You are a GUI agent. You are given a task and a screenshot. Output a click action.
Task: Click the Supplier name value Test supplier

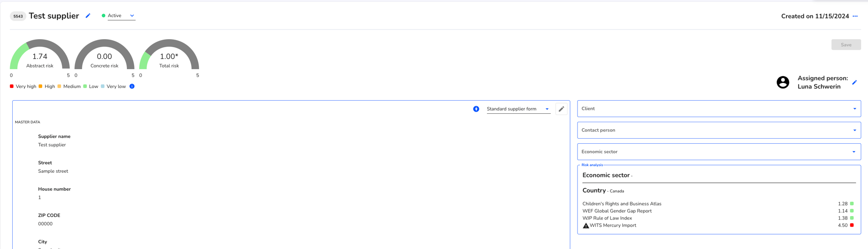[x=52, y=145]
